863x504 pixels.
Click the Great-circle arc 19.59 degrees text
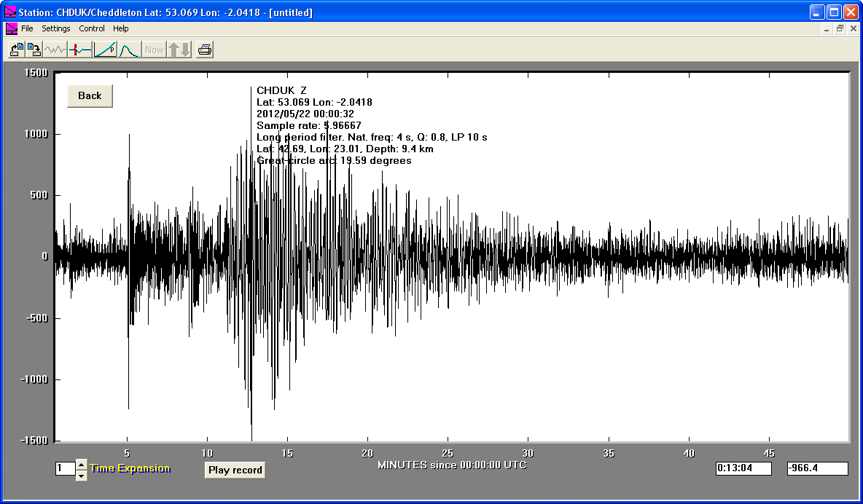tap(334, 161)
